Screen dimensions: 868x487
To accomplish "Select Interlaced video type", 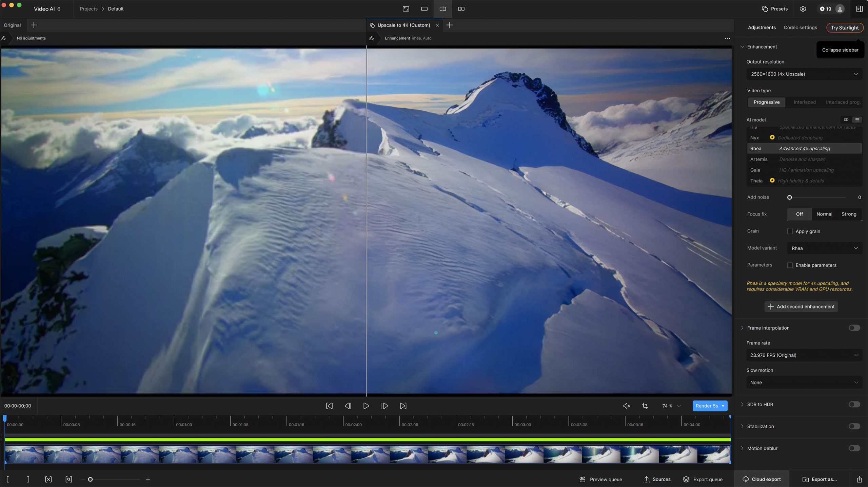I will point(805,102).
